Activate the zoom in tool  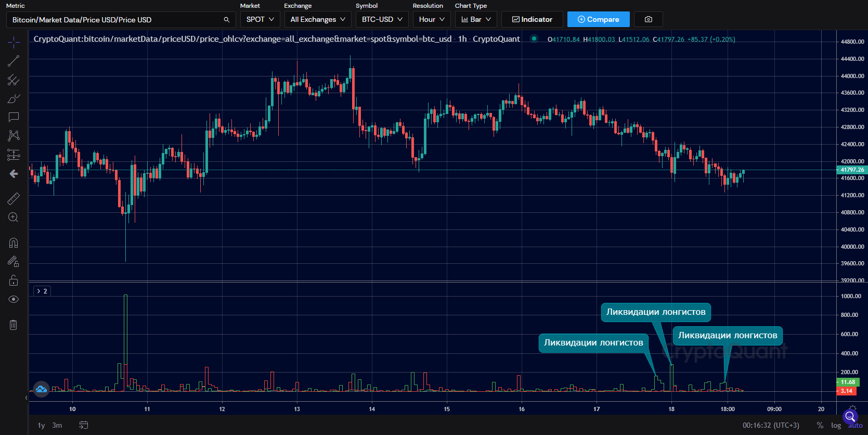point(14,217)
